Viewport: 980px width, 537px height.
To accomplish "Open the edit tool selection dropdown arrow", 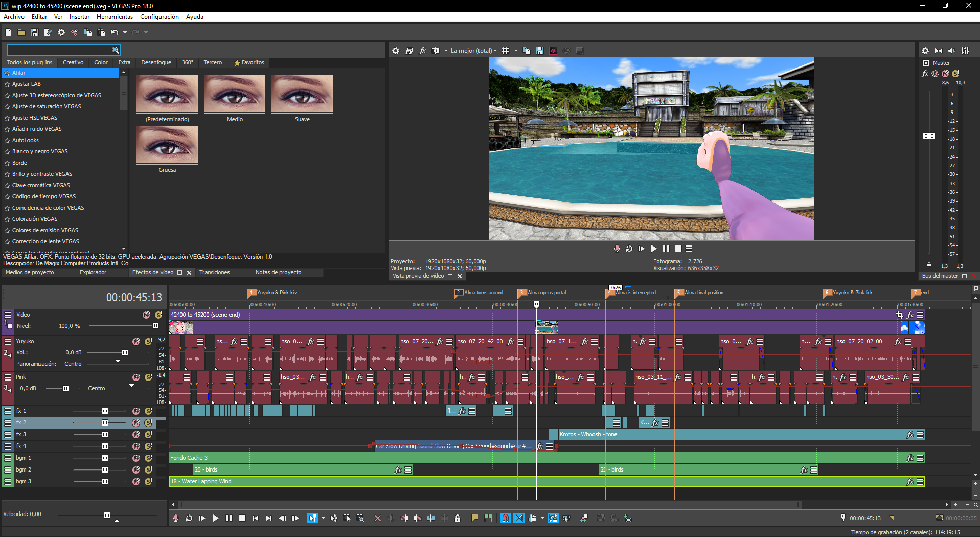I will point(323,518).
